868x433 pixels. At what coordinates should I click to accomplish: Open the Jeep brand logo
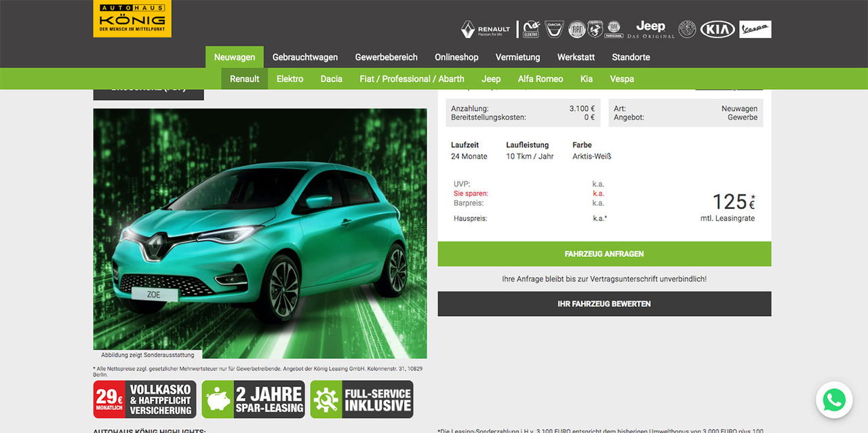point(651,29)
